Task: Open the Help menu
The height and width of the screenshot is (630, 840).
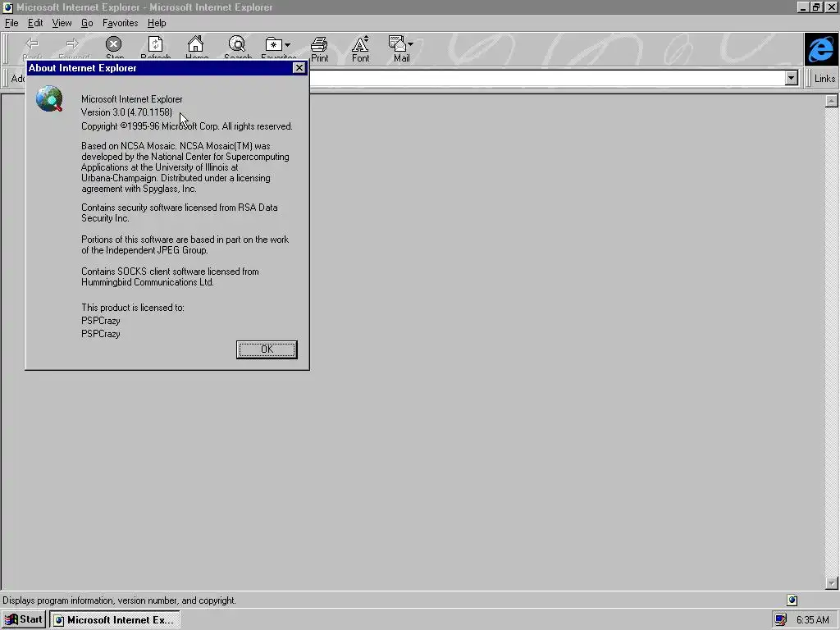Action: 157,23
